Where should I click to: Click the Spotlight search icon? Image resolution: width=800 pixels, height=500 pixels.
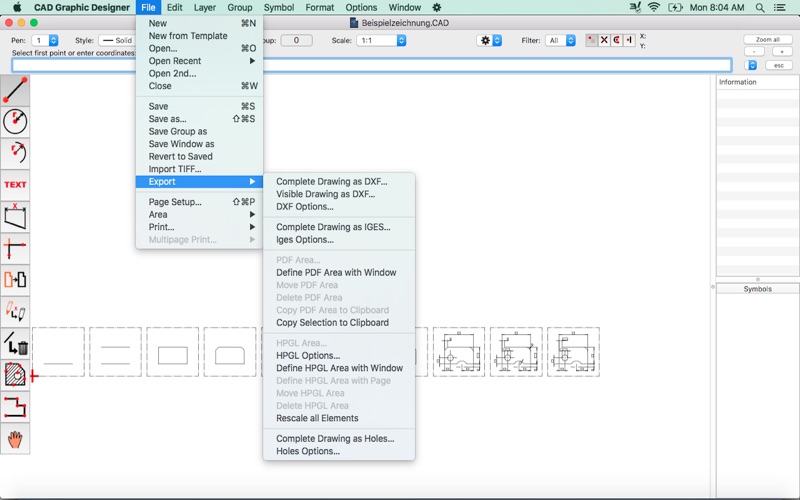click(760, 8)
